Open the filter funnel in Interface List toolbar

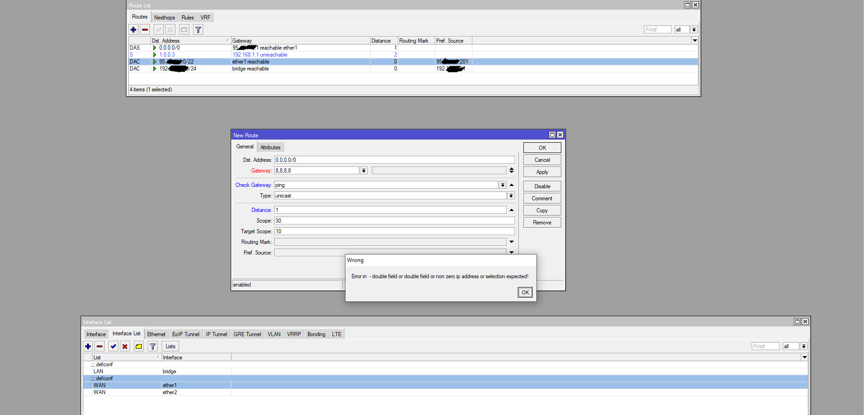point(153,346)
